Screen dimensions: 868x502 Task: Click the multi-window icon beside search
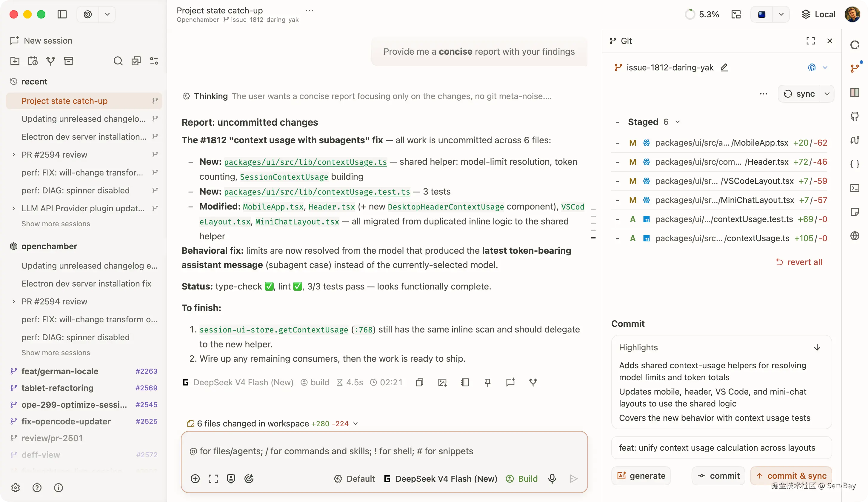tap(136, 61)
